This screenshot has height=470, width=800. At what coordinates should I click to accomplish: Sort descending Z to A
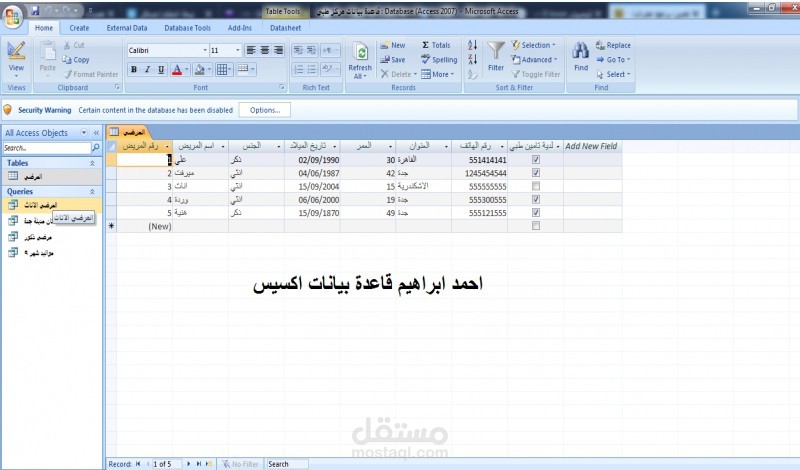472,59
